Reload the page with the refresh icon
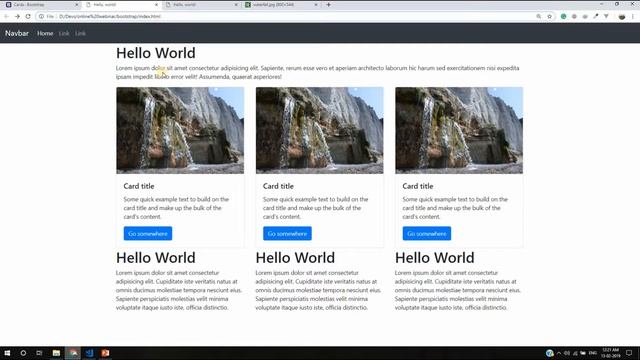Image resolution: width=640 pixels, height=360 pixels. point(28,16)
